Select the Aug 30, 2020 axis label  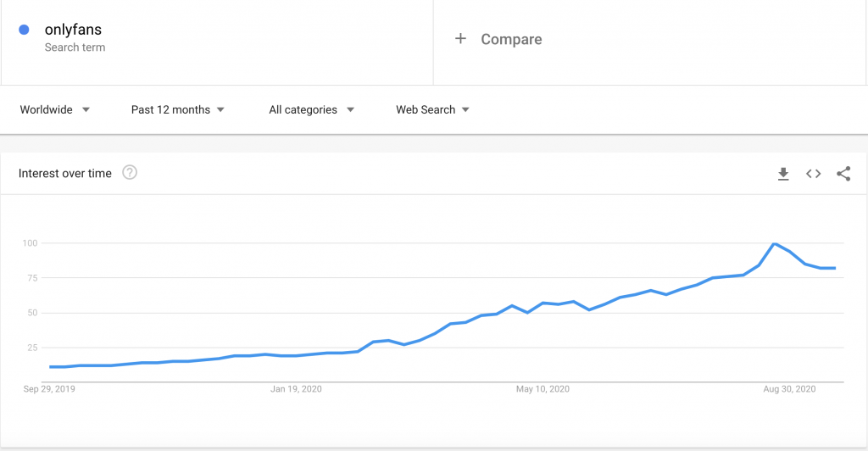point(789,389)
